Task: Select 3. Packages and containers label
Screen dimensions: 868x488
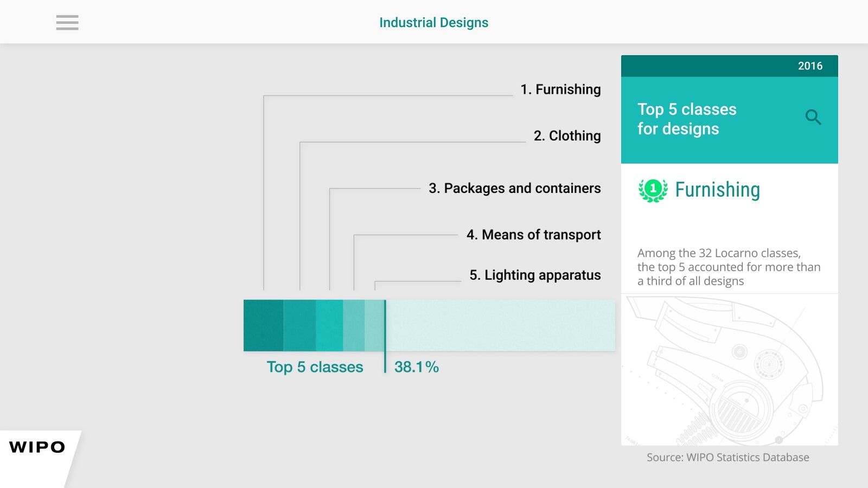Action: pyautogui.click(x=514, y=188)
